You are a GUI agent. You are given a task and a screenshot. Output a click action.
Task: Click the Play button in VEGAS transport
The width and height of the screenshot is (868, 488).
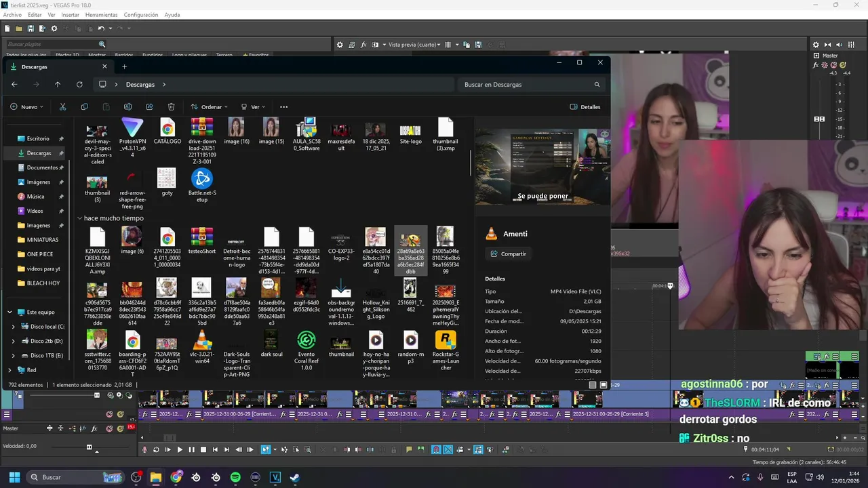coord(180,449)
